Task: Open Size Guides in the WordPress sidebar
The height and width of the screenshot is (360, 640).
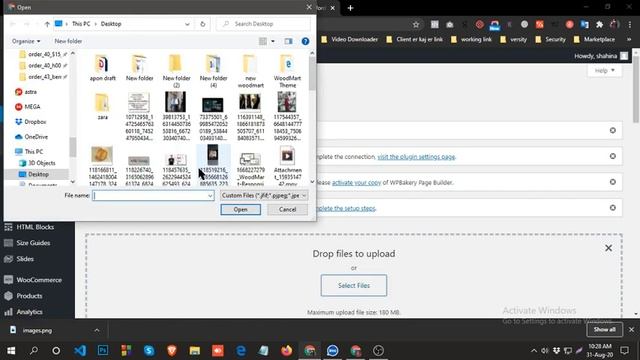Action: click(33, 243)
